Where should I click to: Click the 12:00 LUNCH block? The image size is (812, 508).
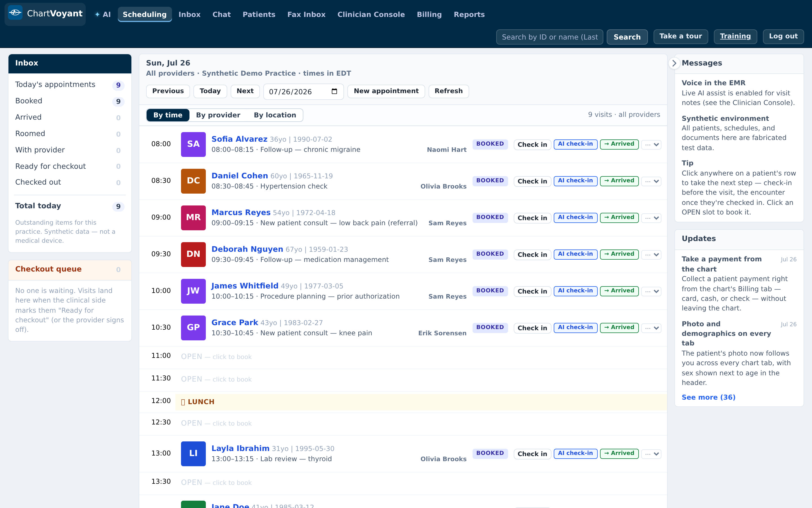coord(421,402)
